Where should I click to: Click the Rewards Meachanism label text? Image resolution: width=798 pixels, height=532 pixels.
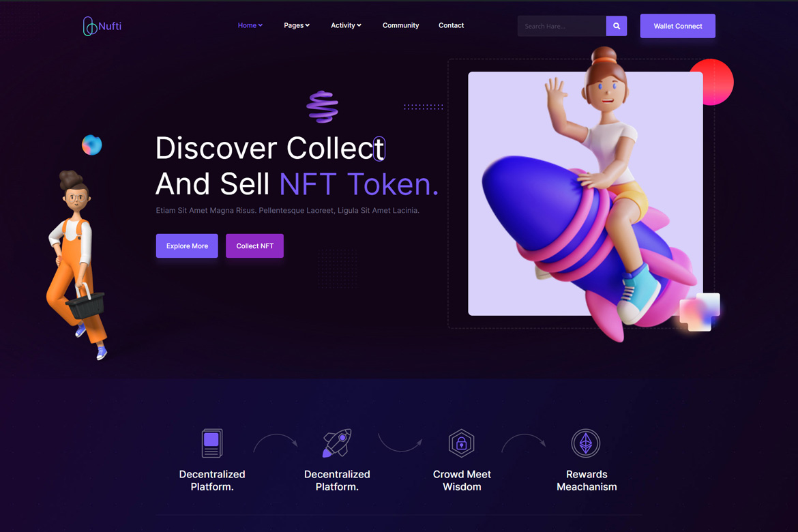(587, 481)
